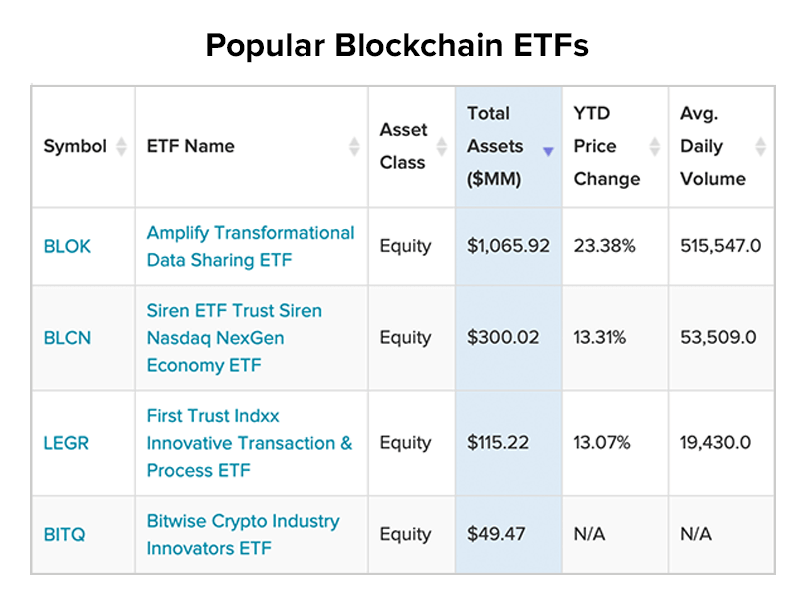Toggle Total Assets descending sort arrow
This screenshot has width=800, height=610.
tap(548, 152)
